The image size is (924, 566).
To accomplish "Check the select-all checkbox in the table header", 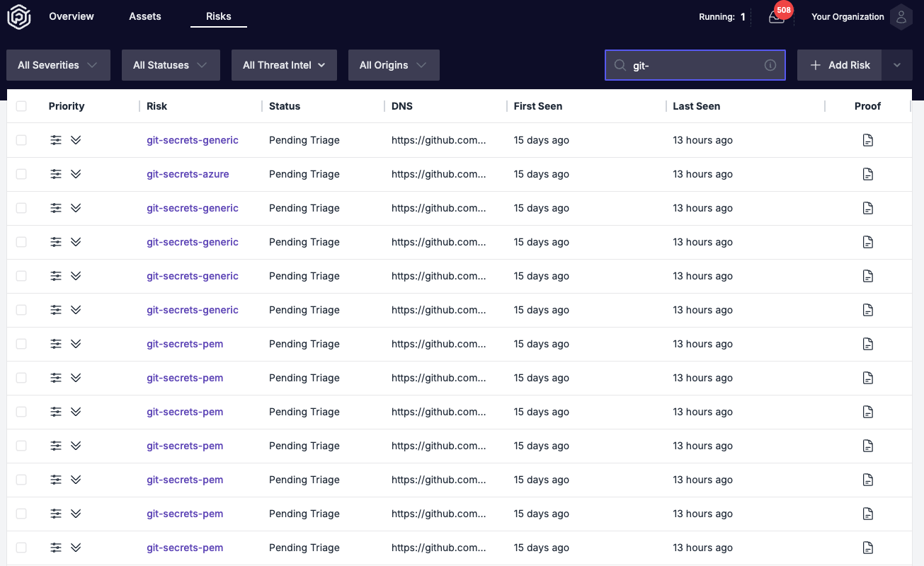I will 21,105.
